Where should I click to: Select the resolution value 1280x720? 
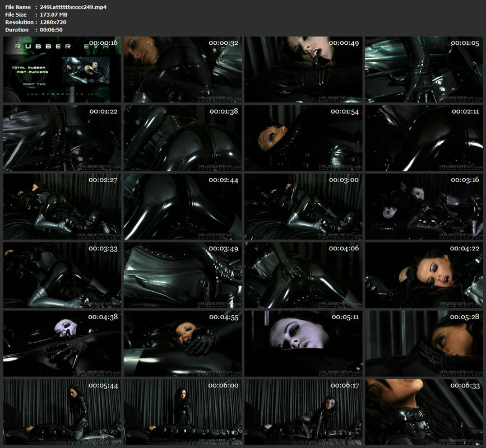[53, 22]
